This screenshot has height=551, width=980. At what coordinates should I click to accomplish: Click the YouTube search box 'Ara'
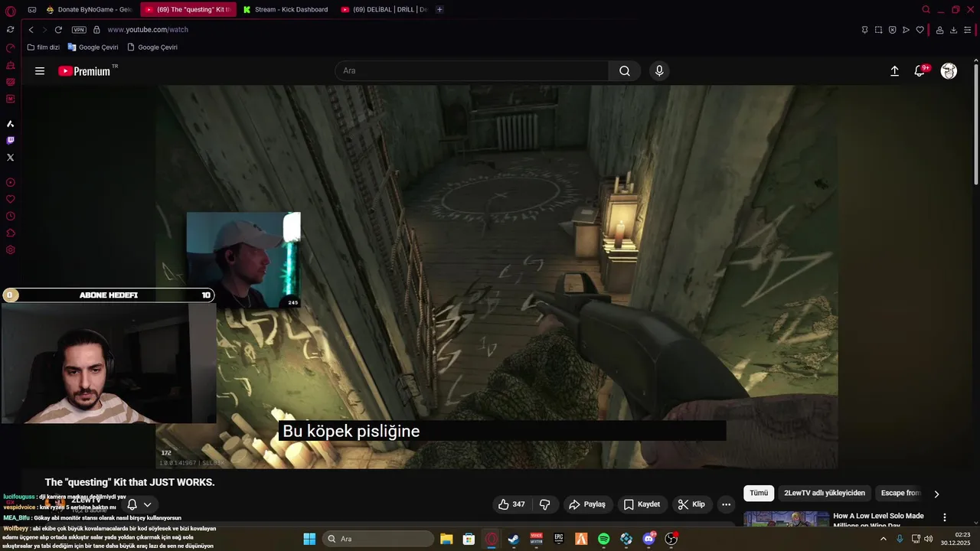472,71
